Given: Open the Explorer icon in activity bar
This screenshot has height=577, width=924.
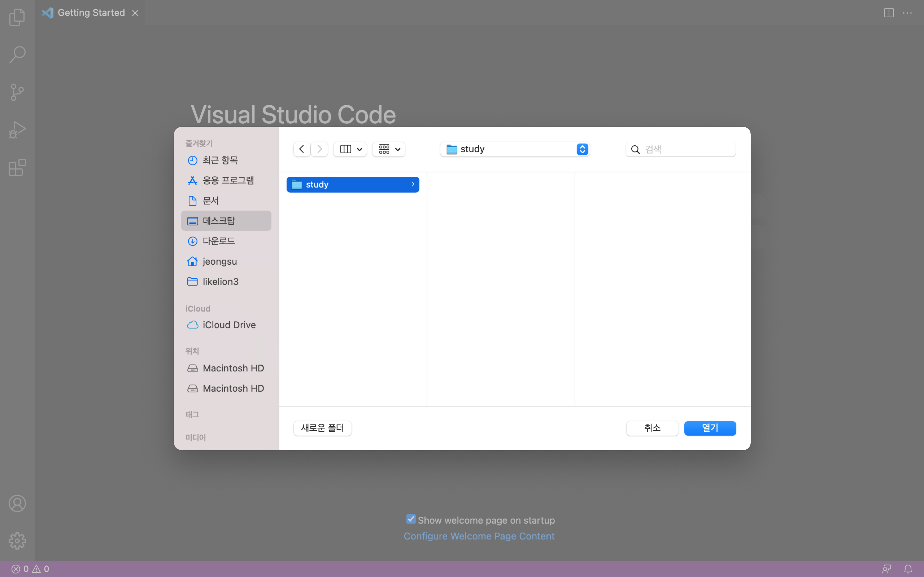Looking at the screenshot, I should 17,17.
